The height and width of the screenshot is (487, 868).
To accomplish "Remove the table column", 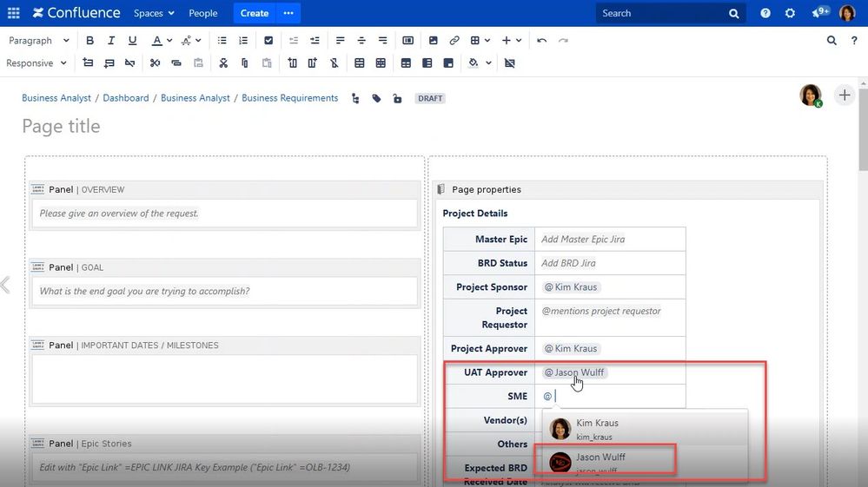I will pyautogui.click(x=334, y=63).
